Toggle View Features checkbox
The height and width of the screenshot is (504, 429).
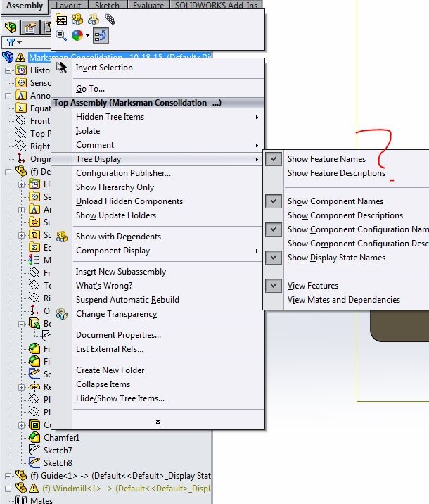click(274, 286)
